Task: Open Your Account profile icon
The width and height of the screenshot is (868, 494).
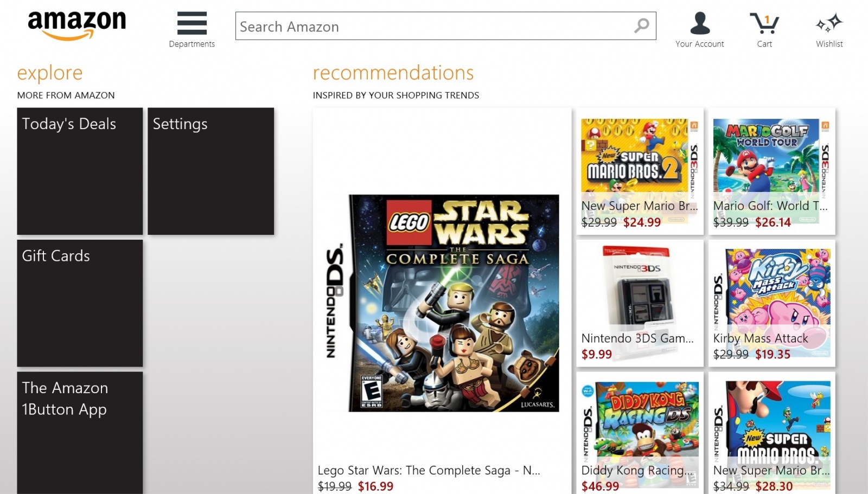Action: [x=699, y=24]
